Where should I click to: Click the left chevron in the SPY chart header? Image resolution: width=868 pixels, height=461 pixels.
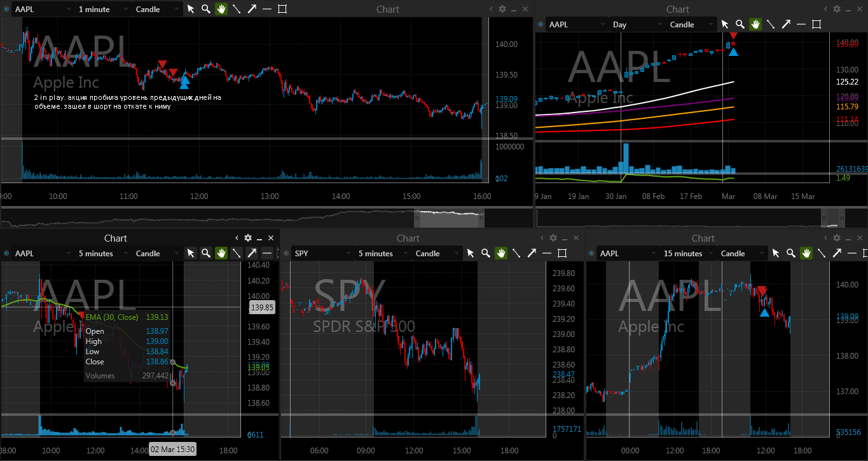coord(542,238)
